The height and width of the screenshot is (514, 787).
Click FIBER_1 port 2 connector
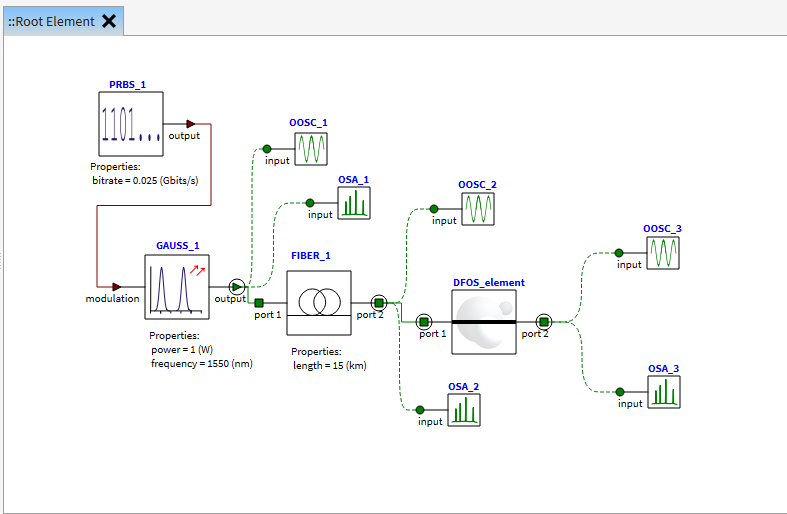pos(379,303)
